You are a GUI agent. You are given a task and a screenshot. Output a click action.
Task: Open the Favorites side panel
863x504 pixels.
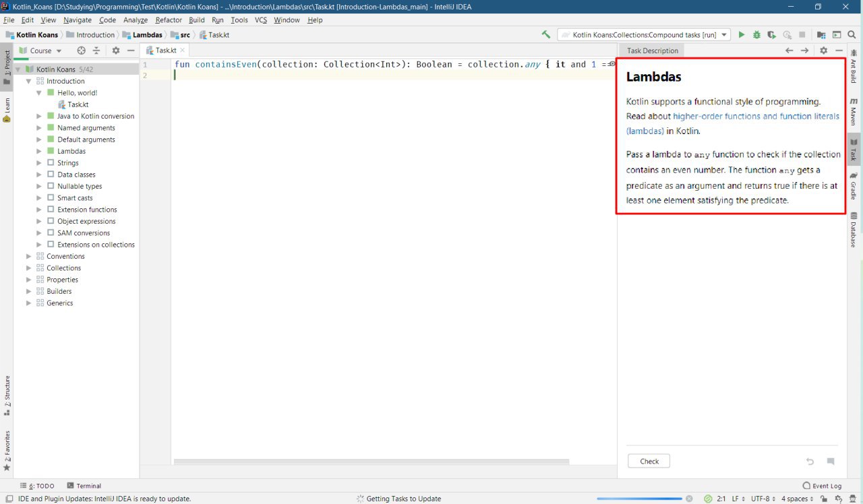7,451
